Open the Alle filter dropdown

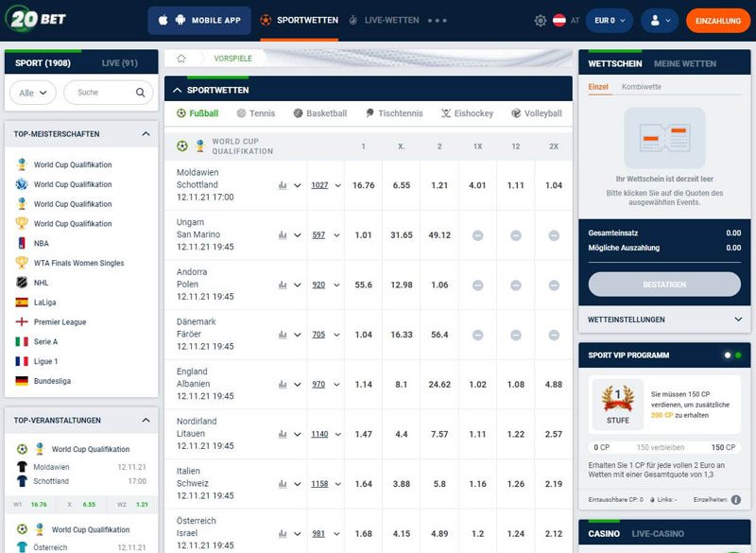(32, 93)
